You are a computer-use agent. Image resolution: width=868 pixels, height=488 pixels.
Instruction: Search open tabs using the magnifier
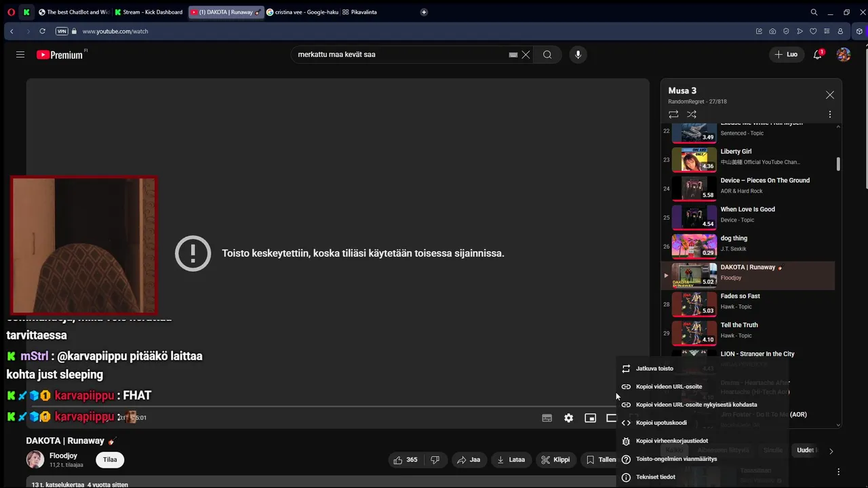pos(814,12)
